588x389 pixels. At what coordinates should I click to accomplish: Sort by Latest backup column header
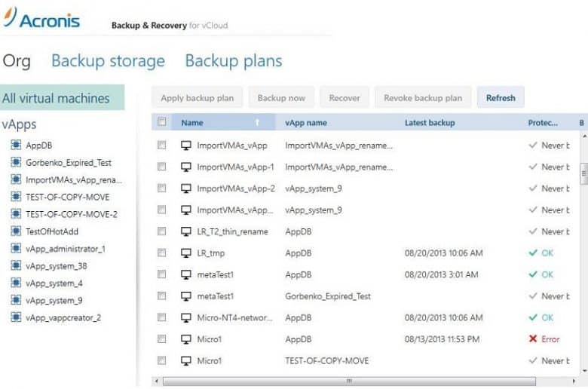[430, 123]
